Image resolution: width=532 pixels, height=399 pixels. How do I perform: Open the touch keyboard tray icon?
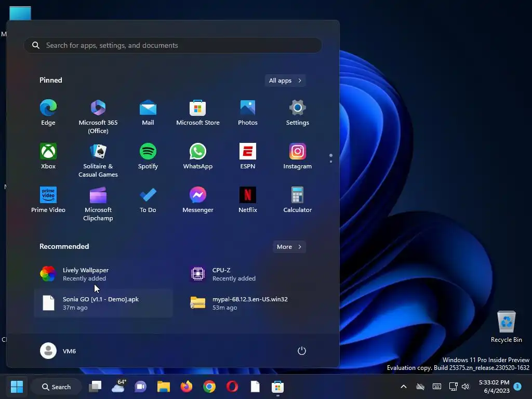coord(437,387)
